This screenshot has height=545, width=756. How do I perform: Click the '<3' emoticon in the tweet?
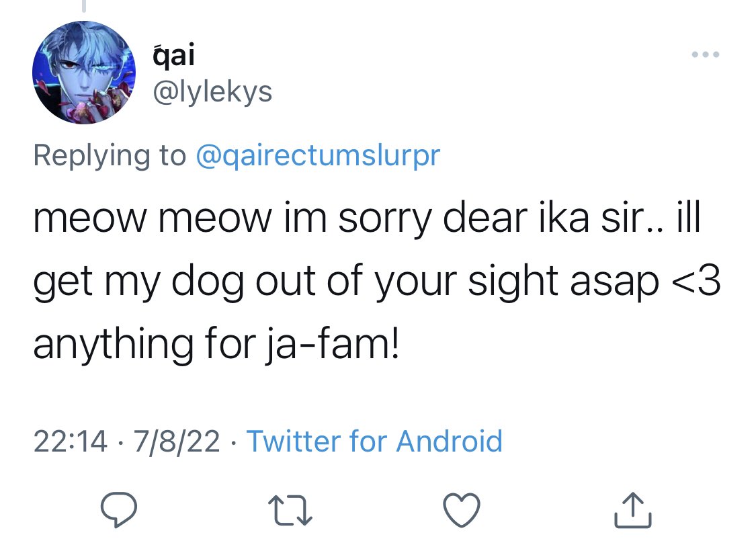pos(696,281)
